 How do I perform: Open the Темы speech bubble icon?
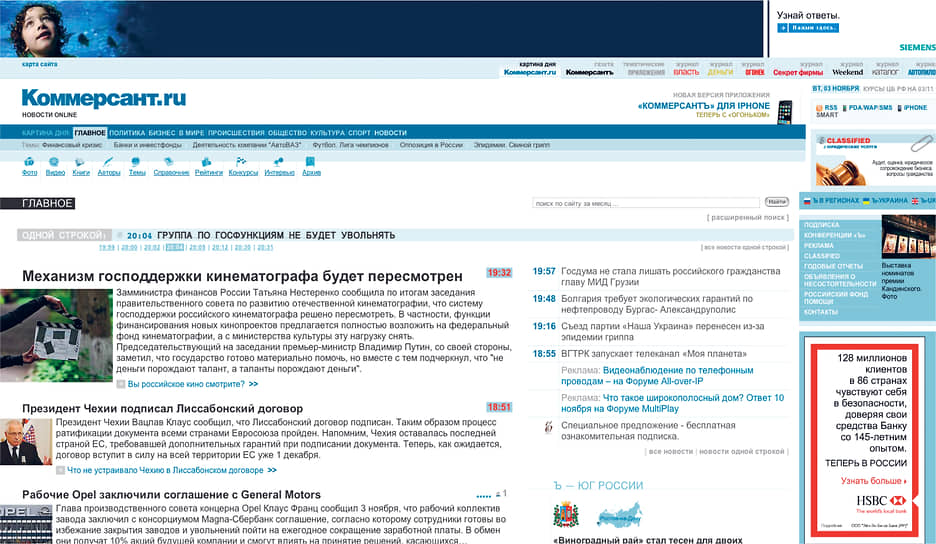pyautogui.click(x=136, y=162)
